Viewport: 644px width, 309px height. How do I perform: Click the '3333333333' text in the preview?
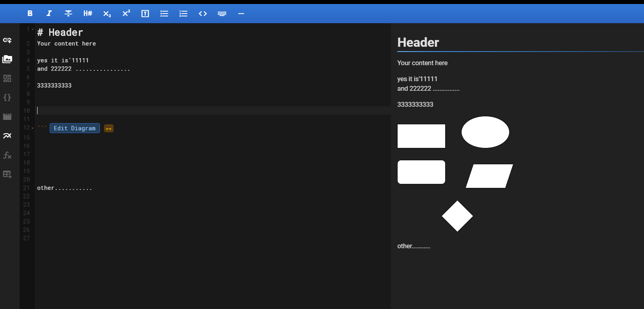point(415,105)
